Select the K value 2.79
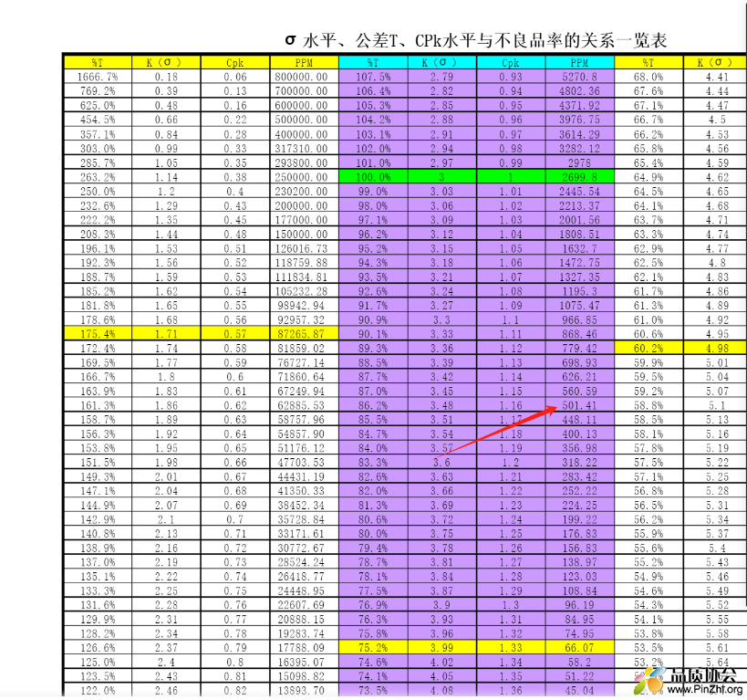The image size is (747, 700). coord(442,77)
